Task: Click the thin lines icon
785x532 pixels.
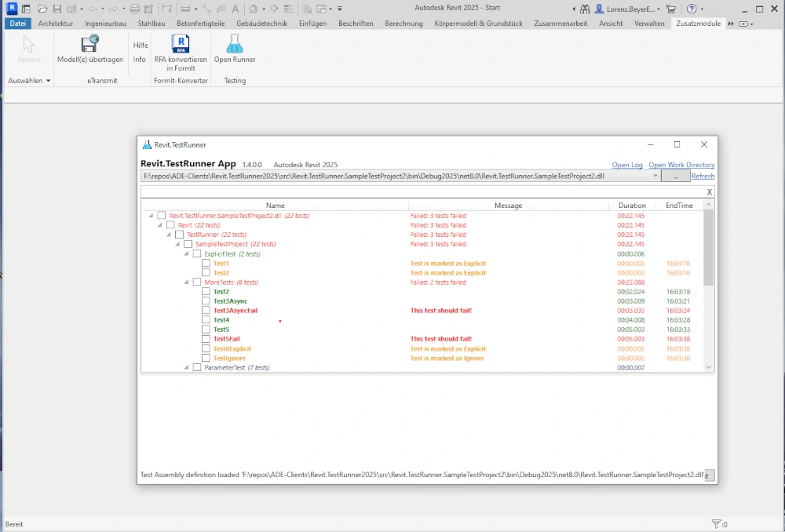Action: pos(289,9)
